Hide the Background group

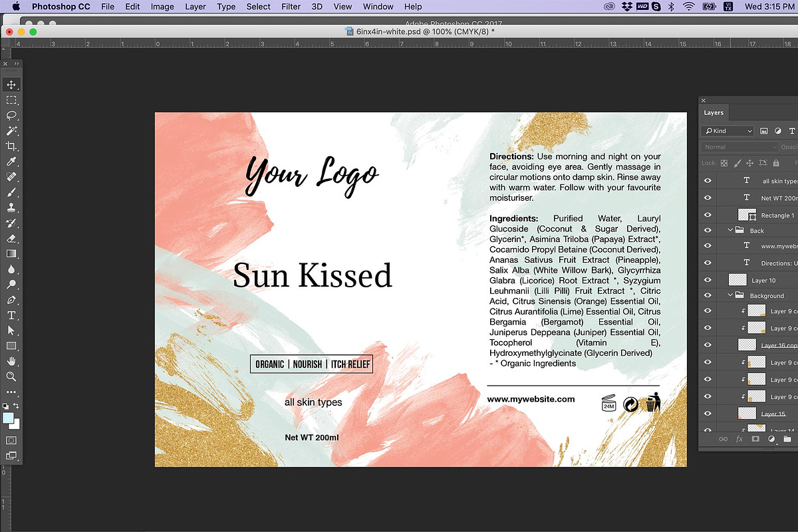(x=708, y=295)
